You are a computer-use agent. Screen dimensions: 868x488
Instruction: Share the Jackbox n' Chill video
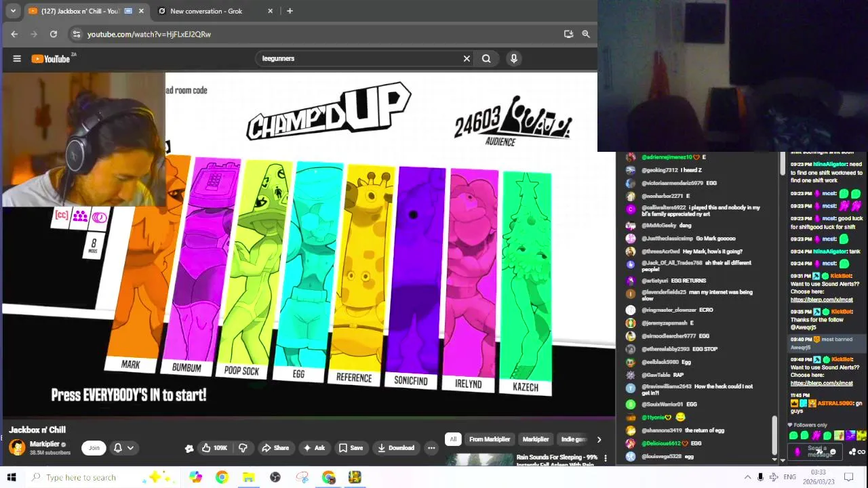coord(275,448)
